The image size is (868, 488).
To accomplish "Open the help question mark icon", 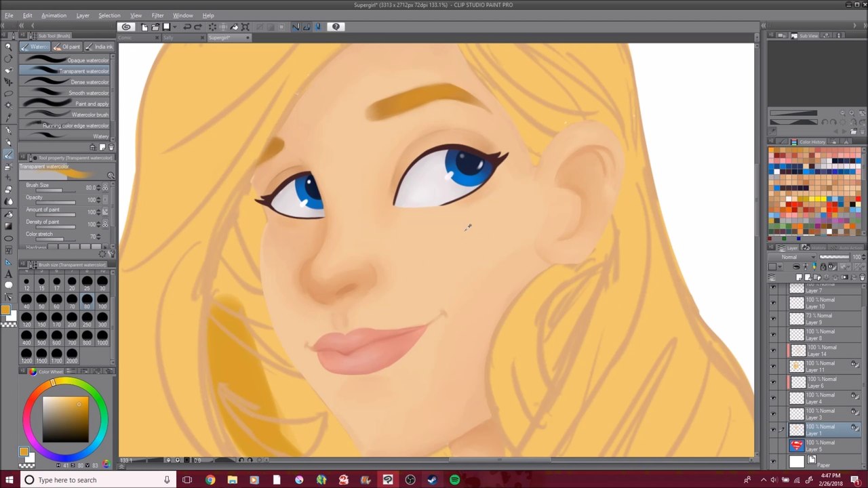I will point(336,27).
